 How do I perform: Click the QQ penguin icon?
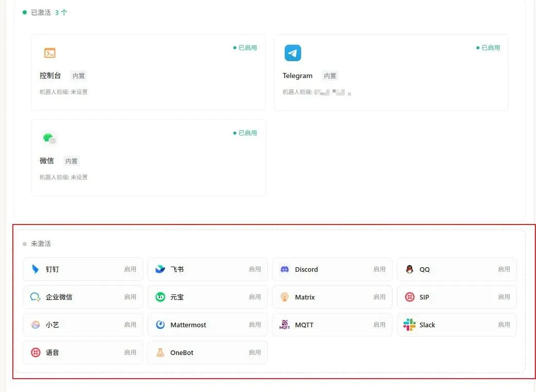coord(410,269)
